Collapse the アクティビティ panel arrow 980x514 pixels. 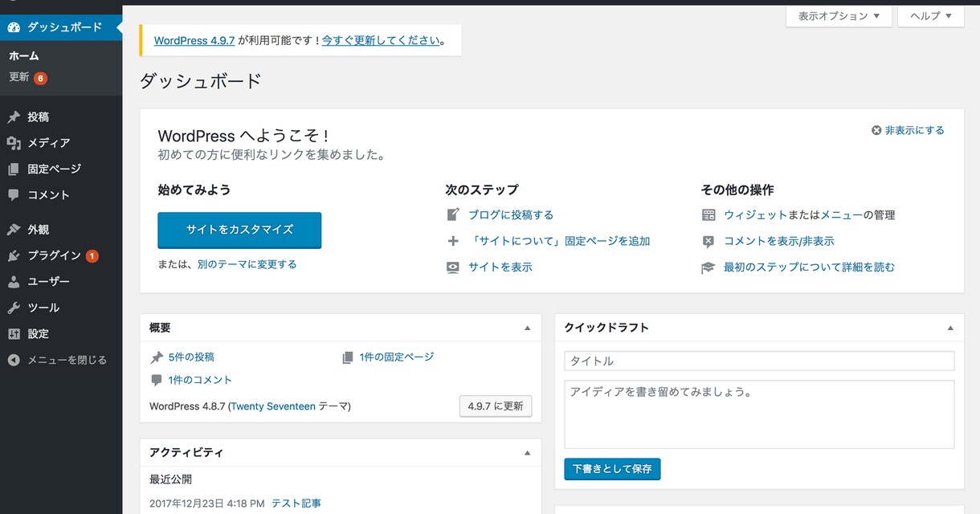(x=528, y=453)
